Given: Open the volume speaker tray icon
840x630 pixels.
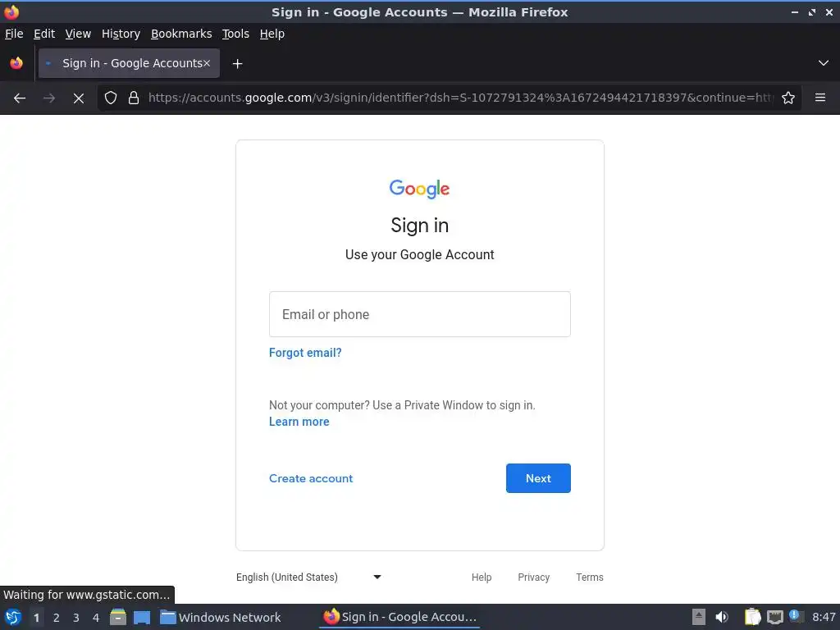Looking at the screenshot, I should tap(722, 617).
